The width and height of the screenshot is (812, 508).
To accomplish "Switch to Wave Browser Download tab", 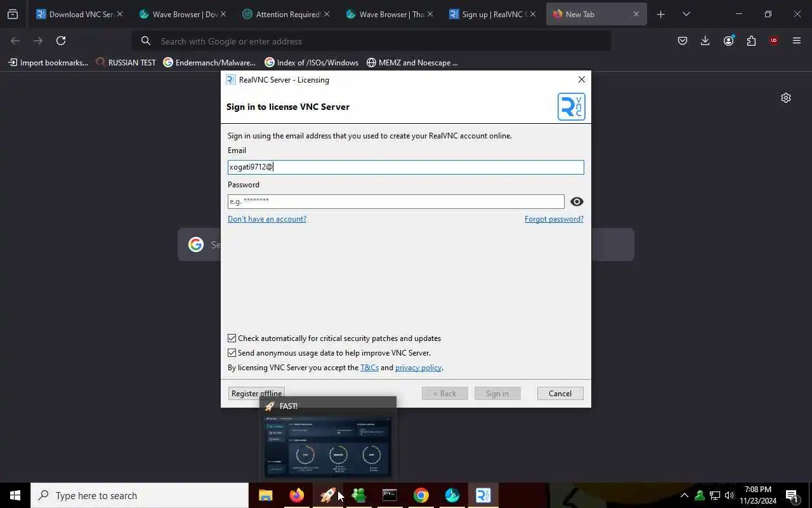I will pos(183,14).
